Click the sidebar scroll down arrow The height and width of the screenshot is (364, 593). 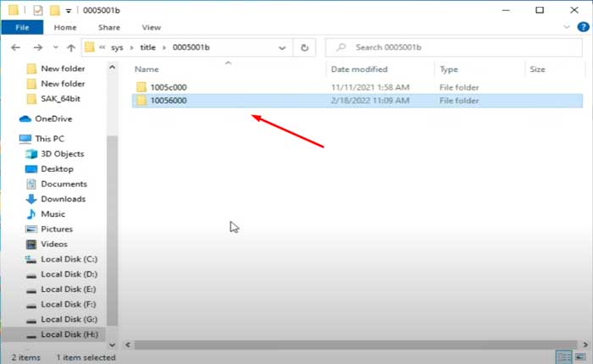point(113,345)
